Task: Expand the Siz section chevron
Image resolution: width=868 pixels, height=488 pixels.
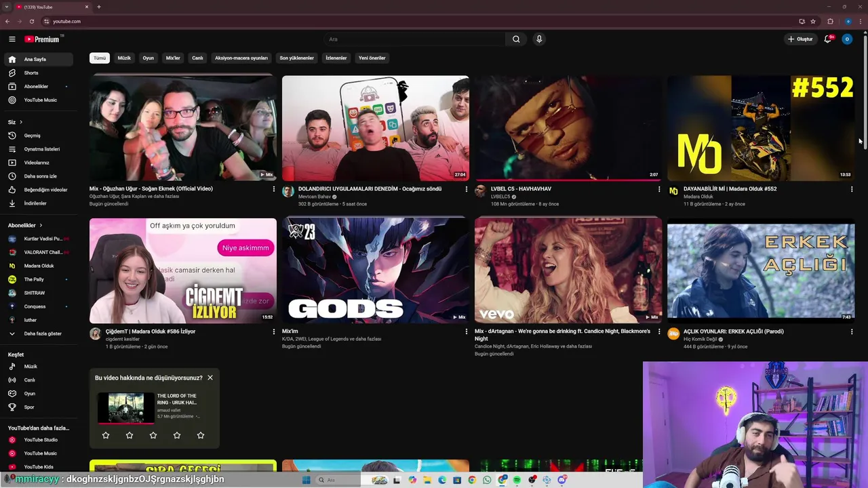Action: (21, 122)
